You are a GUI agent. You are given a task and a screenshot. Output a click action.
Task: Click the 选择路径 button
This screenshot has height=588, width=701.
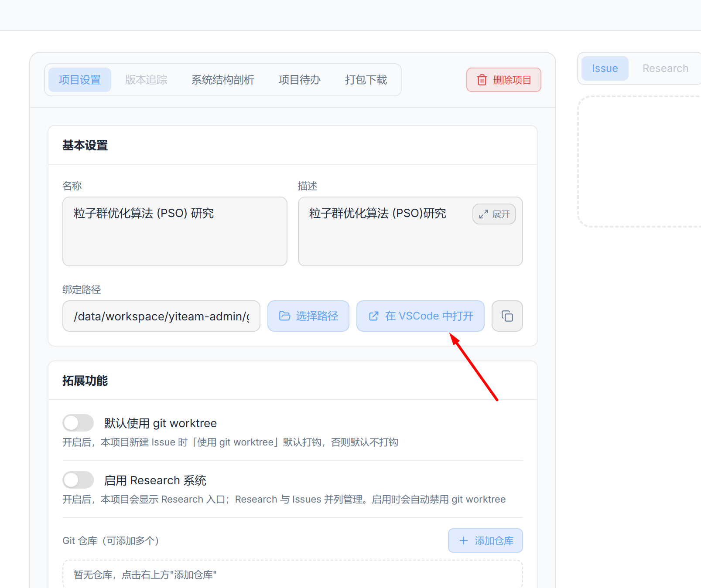(x=308, y=316)
